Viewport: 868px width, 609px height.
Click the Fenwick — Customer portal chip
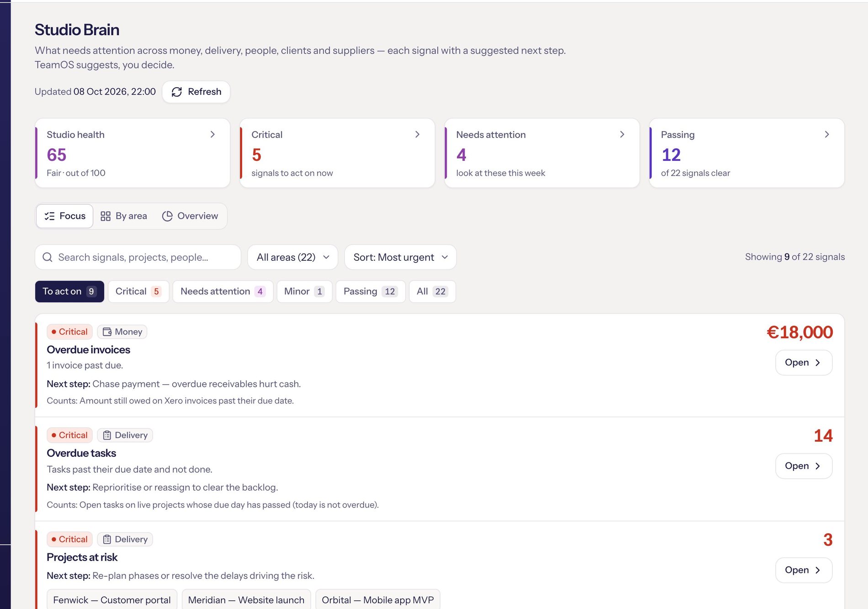[x=112, y=600]
